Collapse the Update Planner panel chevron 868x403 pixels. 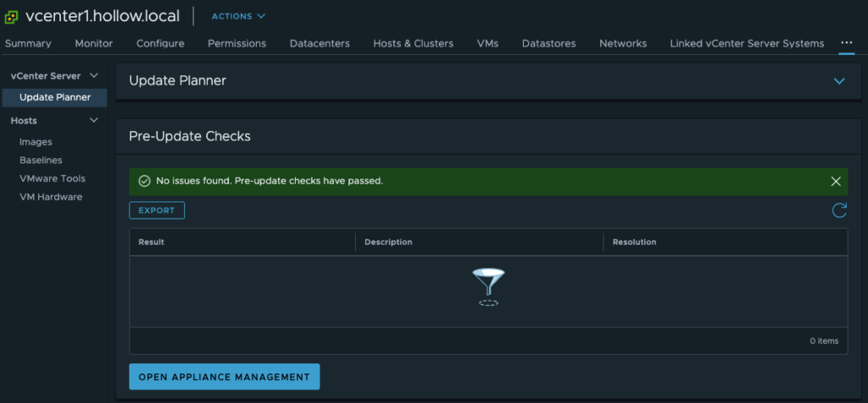839,81
